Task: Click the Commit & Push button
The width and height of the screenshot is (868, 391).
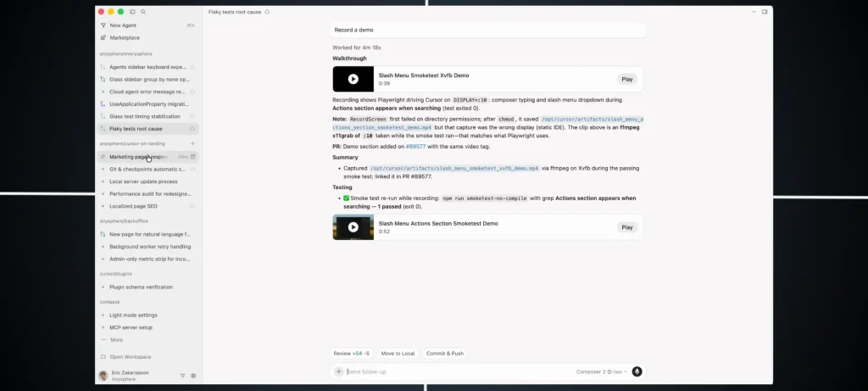Action: click(x=445, y=353)
